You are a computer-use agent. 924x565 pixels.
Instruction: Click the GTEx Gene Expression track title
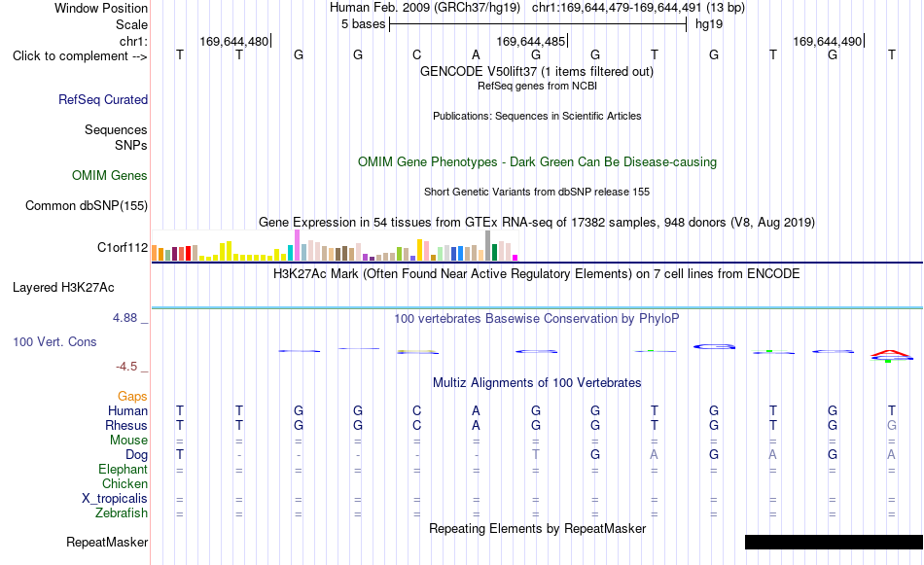(x=537, y=222)
